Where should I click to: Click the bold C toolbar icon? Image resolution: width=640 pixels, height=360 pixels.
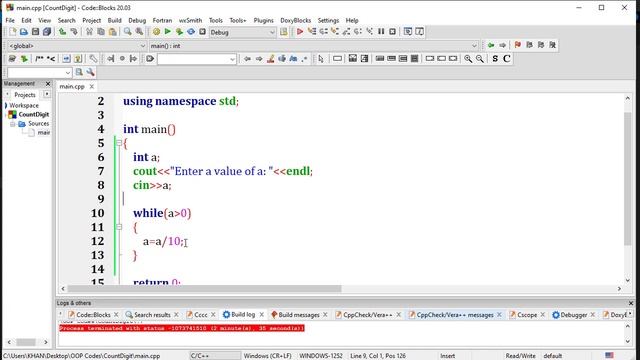click(507, 59)
